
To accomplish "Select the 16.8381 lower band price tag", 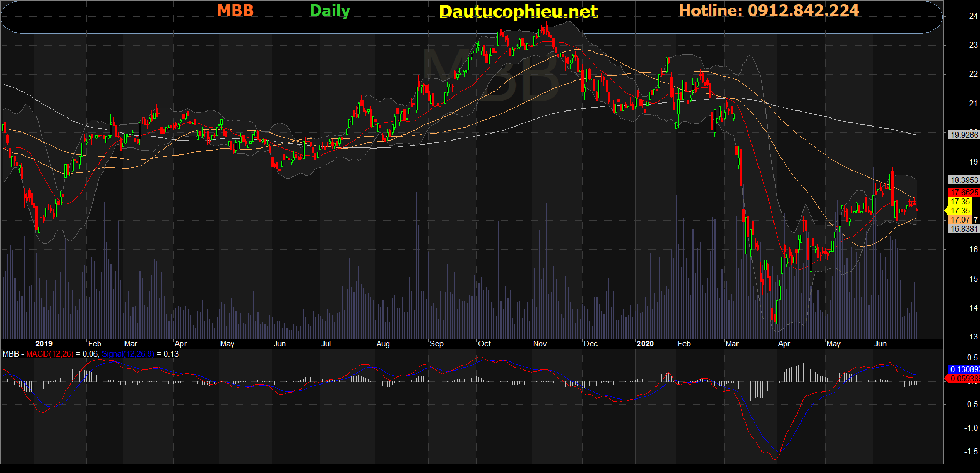I will [963, 229].
